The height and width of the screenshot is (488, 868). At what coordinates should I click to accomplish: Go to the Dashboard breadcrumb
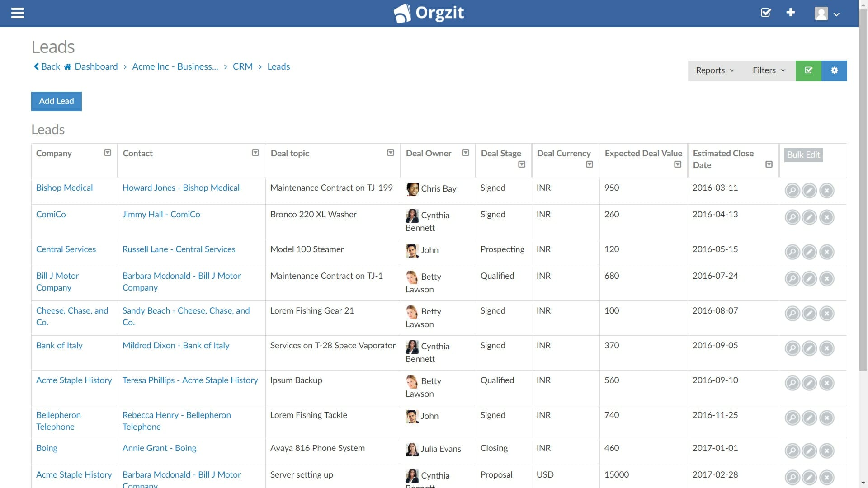click(96, 66)
